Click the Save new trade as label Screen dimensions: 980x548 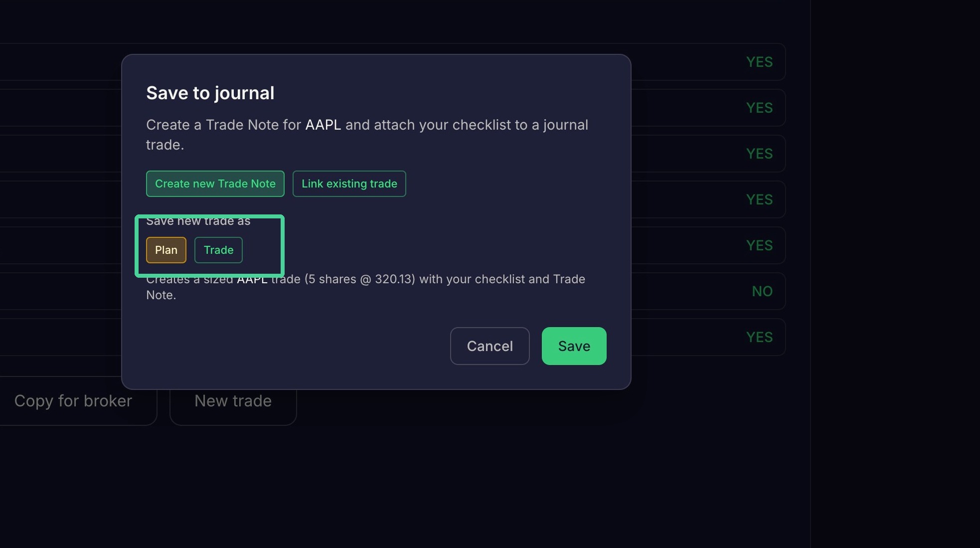pos(198,221)
